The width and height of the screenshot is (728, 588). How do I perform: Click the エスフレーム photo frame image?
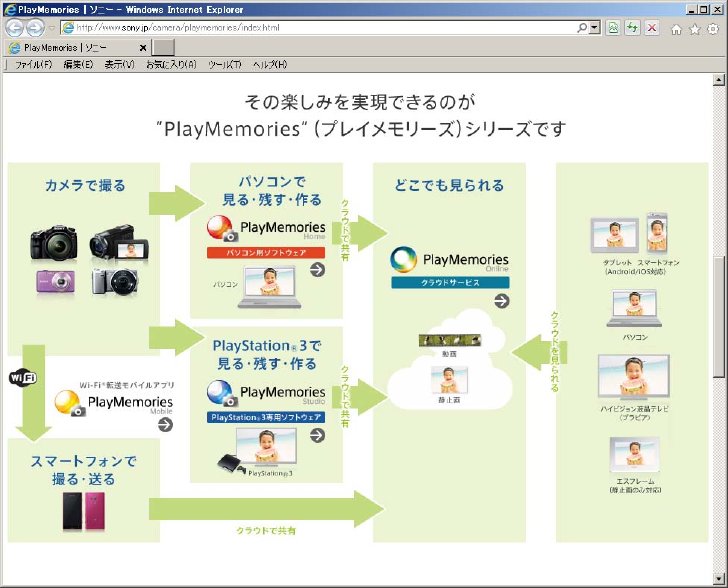pos(634,454)
